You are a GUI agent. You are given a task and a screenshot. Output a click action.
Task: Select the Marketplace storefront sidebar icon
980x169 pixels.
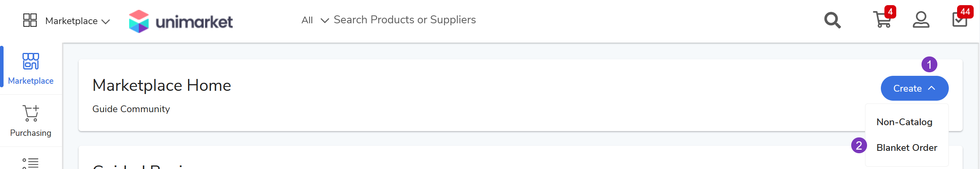pos(31,62)
